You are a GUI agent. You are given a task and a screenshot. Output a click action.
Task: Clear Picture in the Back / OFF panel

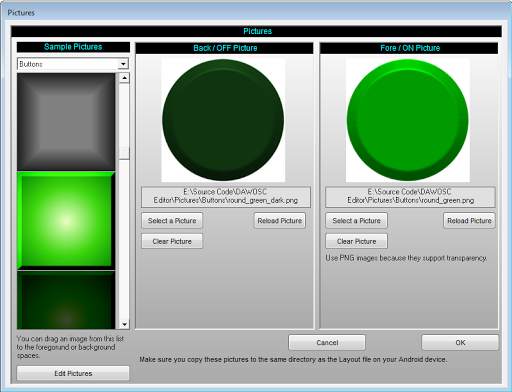(172, 241)
